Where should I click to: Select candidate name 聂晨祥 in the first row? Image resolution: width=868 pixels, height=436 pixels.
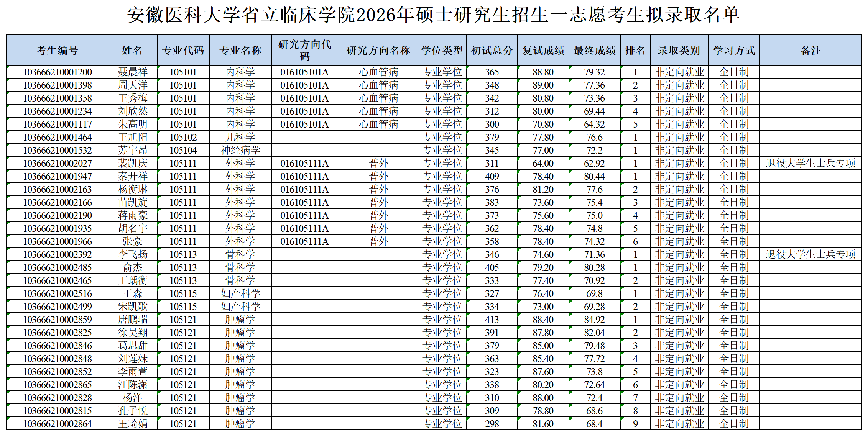[x=133, y=72]
